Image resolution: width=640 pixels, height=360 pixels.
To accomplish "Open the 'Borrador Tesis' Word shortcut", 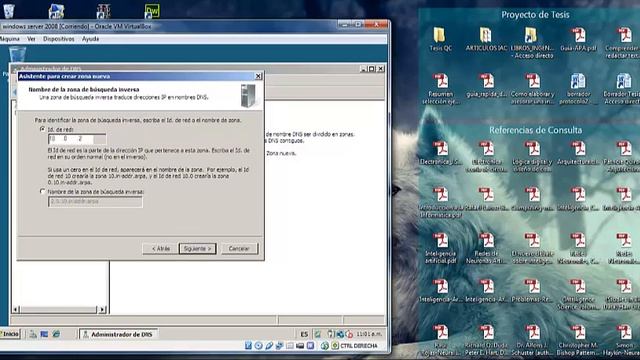I will [622, 89].
